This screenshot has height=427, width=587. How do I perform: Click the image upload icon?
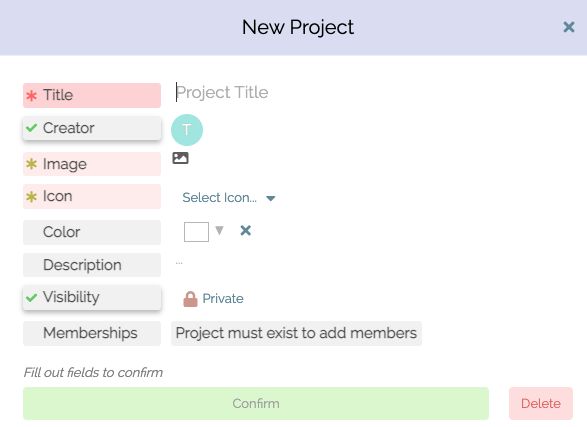pyautogui.click(x=180, y=158)
